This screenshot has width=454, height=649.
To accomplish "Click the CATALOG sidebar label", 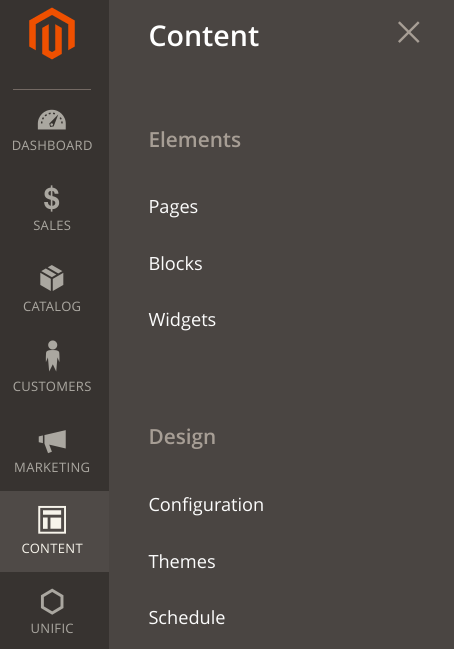I will (x=52, y=306).
